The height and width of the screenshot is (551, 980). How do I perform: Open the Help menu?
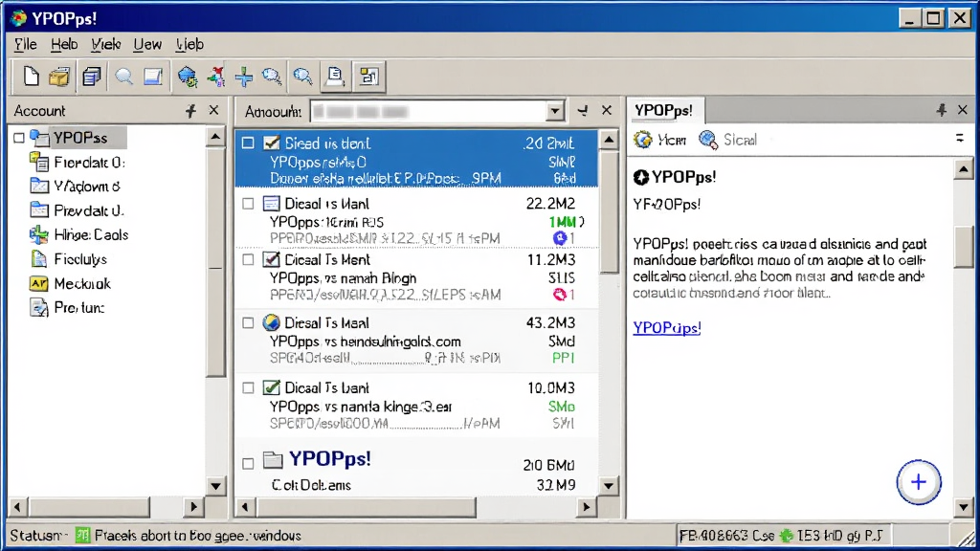coord(64,44)
